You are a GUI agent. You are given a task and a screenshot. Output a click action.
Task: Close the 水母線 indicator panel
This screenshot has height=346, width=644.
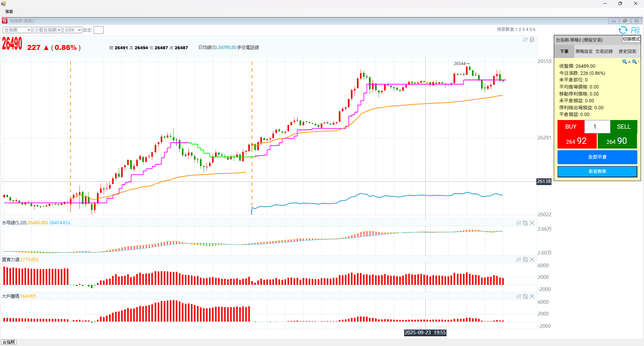click(x=532, y=223)
